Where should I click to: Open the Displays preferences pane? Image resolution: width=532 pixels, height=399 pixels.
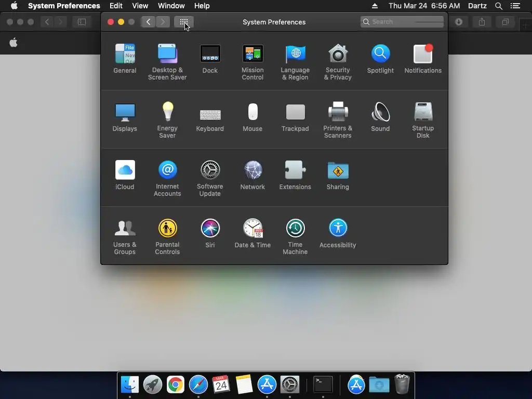pyautogui.click(x=125, y=117)
